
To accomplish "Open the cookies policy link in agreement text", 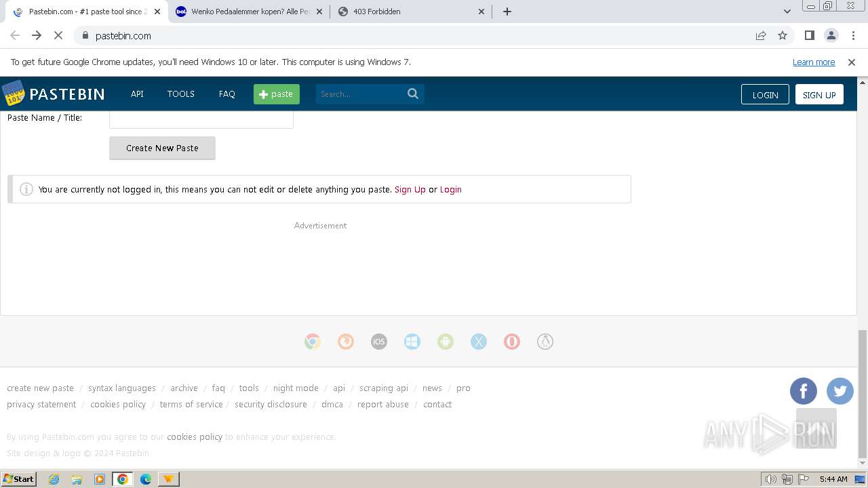I will 195,437.
